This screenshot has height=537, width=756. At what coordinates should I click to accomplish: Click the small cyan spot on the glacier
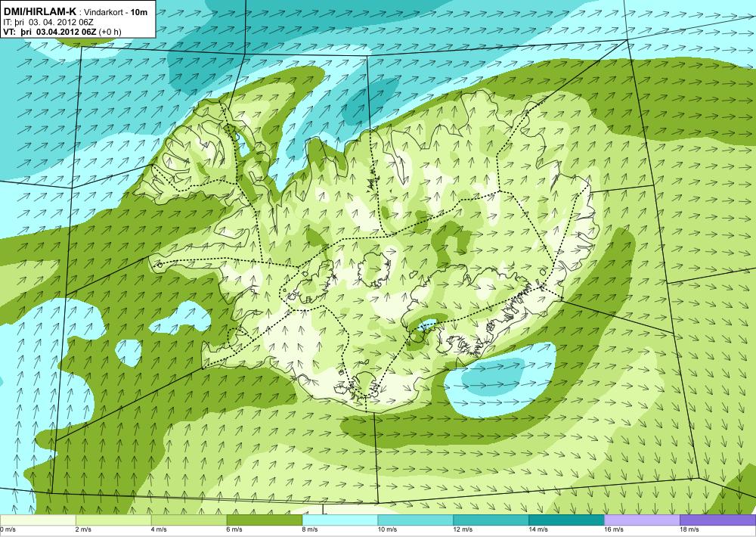coord(426,324)
